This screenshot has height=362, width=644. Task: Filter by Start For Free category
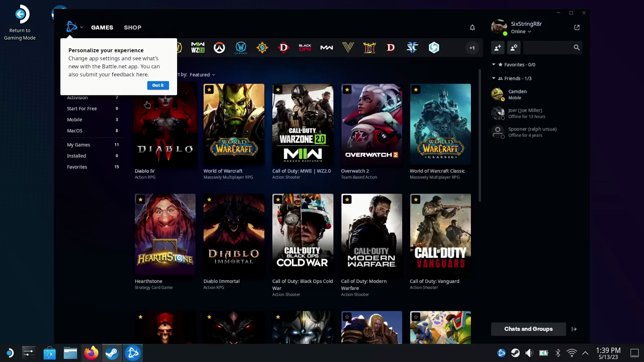coord(93,109)
